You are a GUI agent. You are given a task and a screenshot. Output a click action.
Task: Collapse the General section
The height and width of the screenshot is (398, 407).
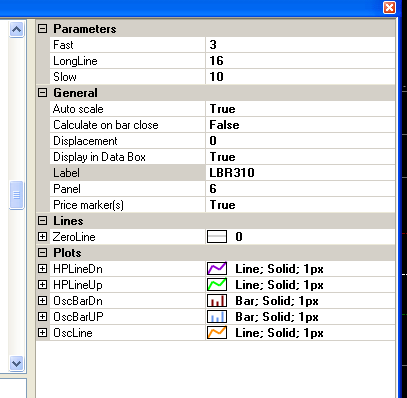point(42,93)
